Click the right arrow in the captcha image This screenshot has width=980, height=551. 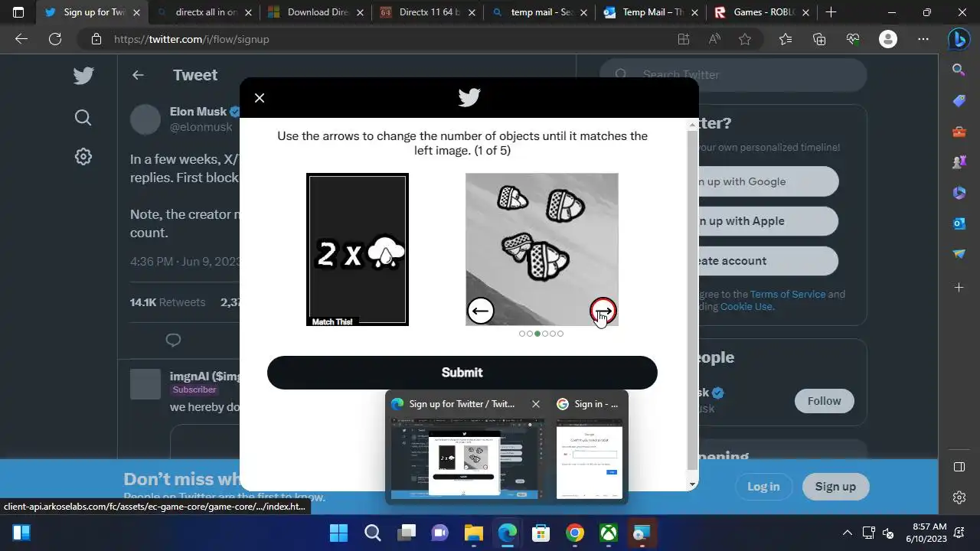point(603,311)
